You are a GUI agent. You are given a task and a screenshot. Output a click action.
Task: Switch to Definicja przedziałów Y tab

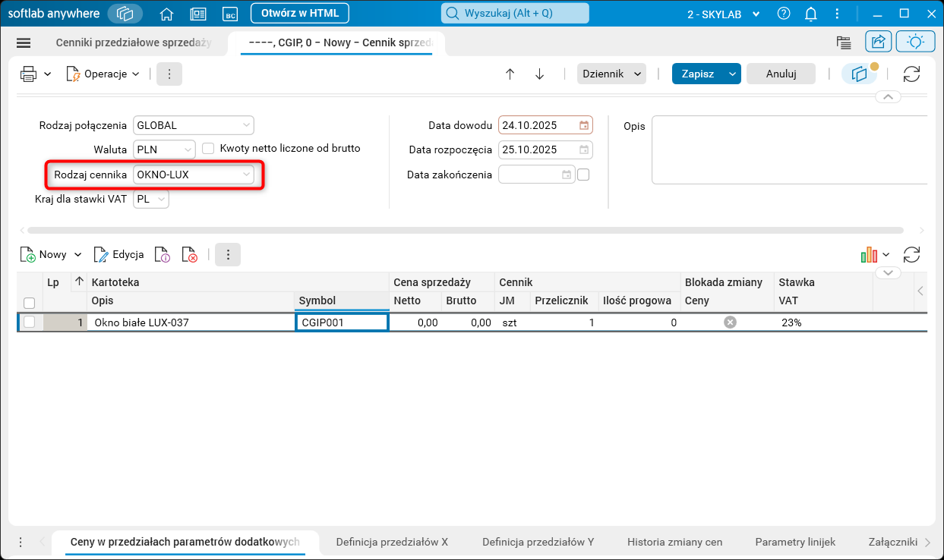[538, 542]
